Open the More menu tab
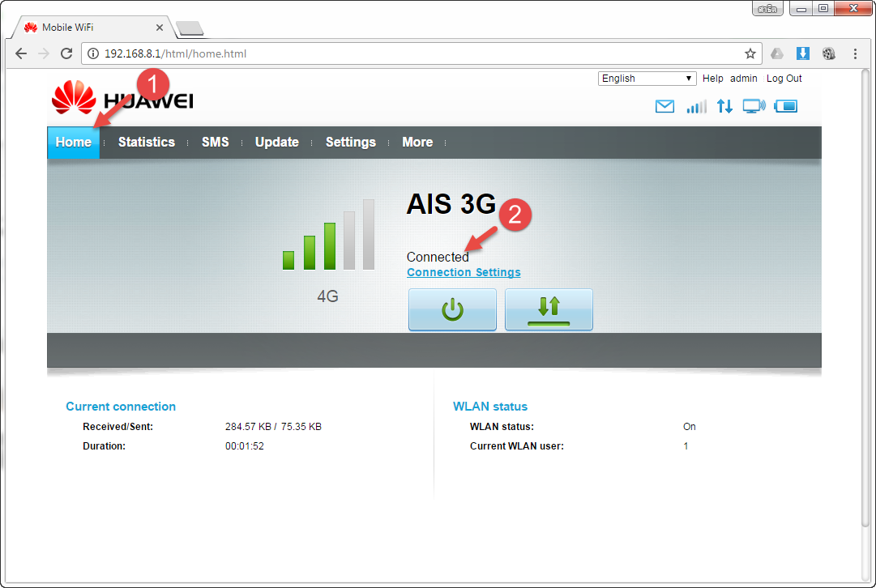Image resolution: width=876 pixels, height=588 pixels. (x=417, y=142)
